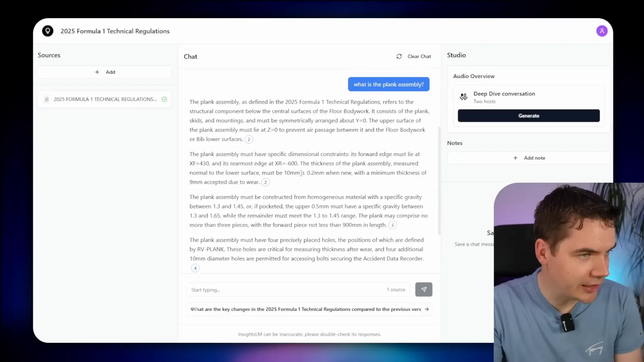Viewport: 644px width, 362px height.
Task: Click the notebook title text
Action: pyautogui.click(x=115, y=31)
